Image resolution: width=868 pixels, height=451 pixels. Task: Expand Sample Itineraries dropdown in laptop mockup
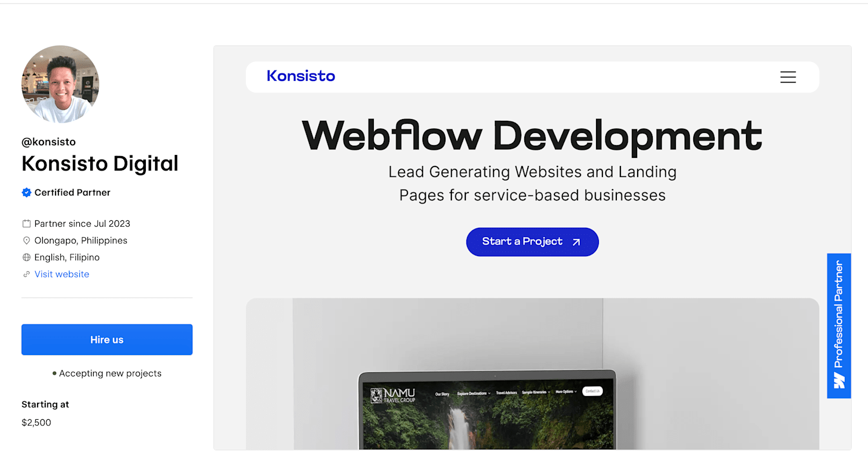[536, 392]
